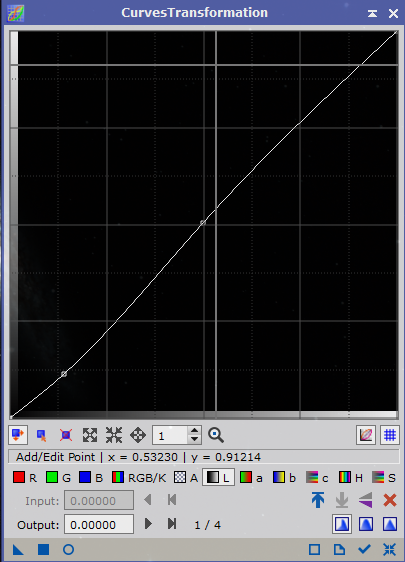
Task: Select the A alpha channel
Action: pyautogui.click(x=186, y=478)
